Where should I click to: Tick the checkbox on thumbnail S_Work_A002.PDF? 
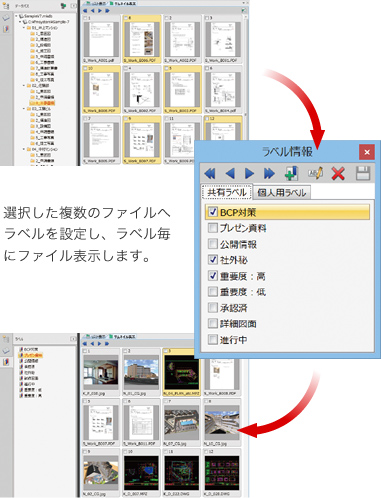tap(166, 18)
